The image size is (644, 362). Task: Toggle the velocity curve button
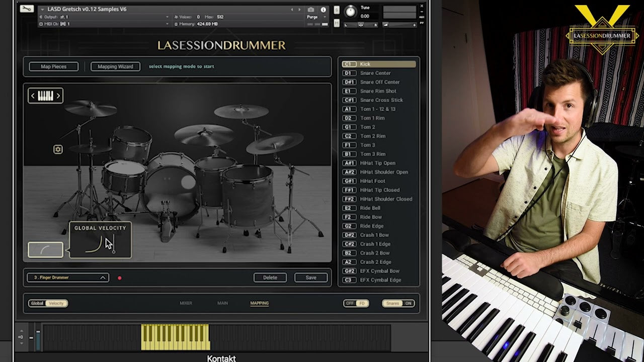click(x=45, y=250)
